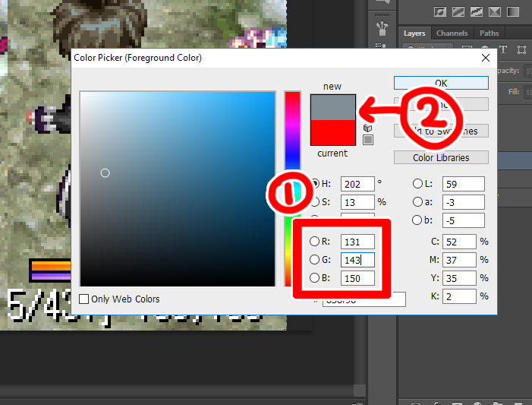The height and width of the screenshot is (405, 532).
Task: Click the S saturation value field
Action: [x=357, y=202]
